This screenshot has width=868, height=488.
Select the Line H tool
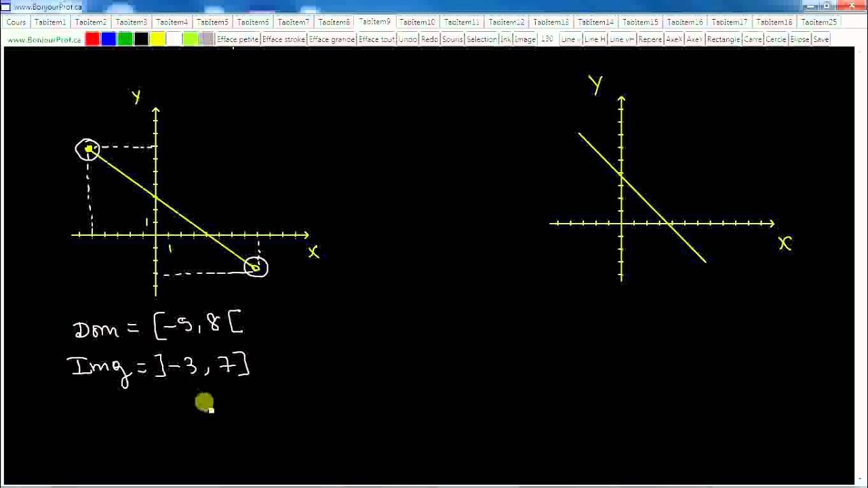pos(595,39)
